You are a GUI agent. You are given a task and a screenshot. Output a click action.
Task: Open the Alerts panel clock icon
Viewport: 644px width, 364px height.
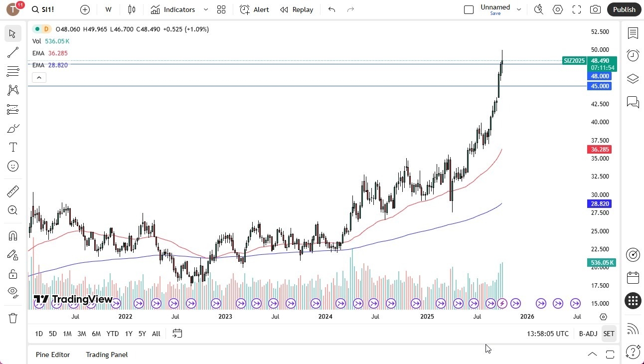click(x=633, y=55)
